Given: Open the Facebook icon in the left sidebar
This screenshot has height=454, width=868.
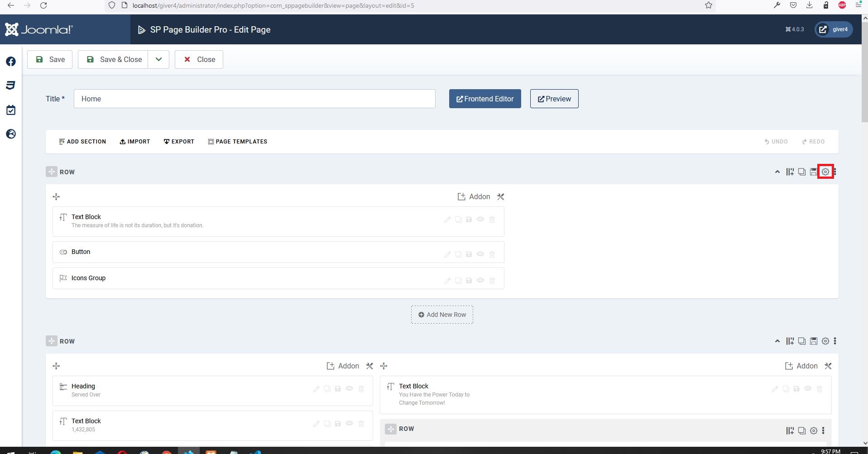Looking at the screenshot, I should (x=11, y=62).
